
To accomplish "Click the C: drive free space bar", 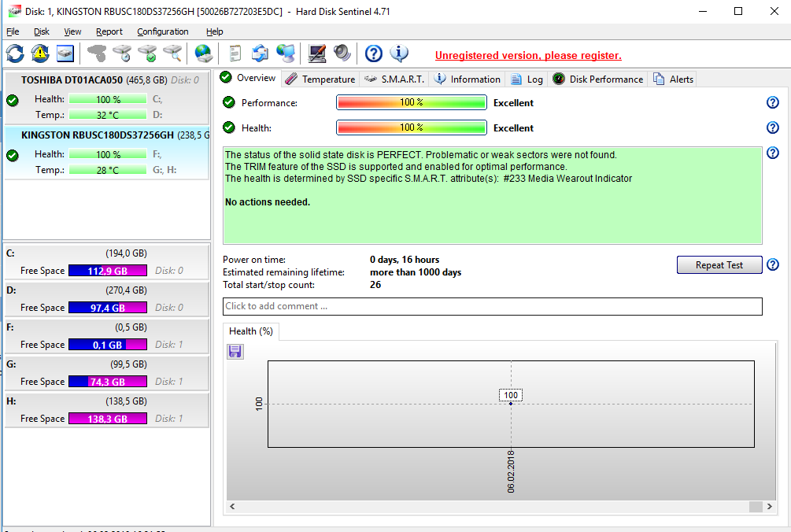I will click(x=107, y=271).
